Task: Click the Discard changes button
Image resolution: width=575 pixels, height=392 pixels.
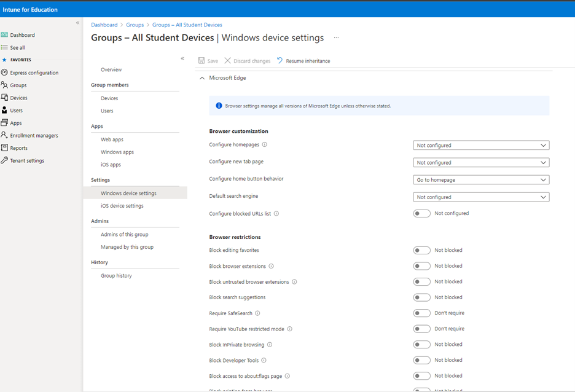Action: click(x=247, y=61)
